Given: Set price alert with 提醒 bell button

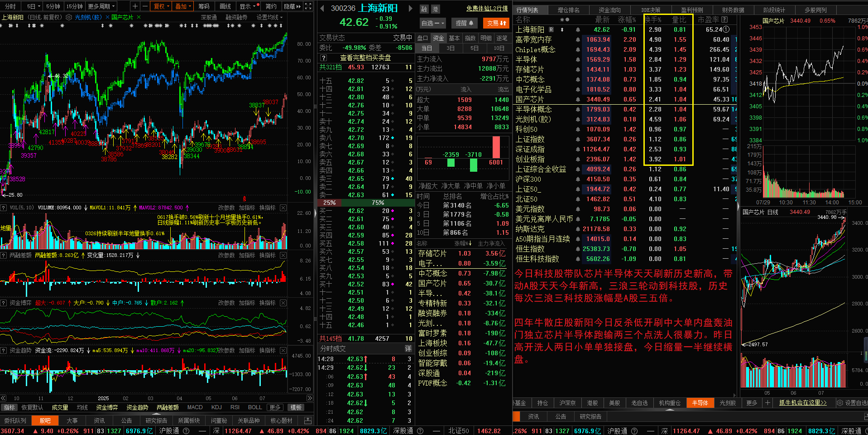Looking at the screenshot, I should click(x=465, y=23).
